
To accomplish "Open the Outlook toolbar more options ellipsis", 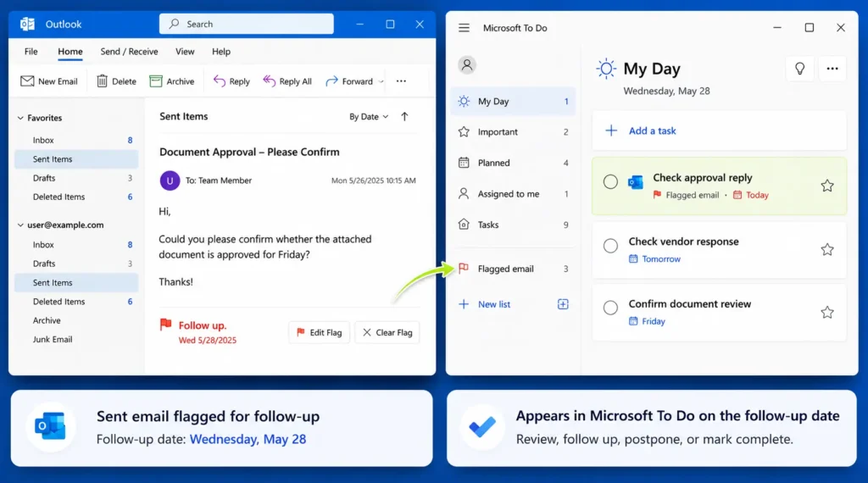I will [401, 81].
